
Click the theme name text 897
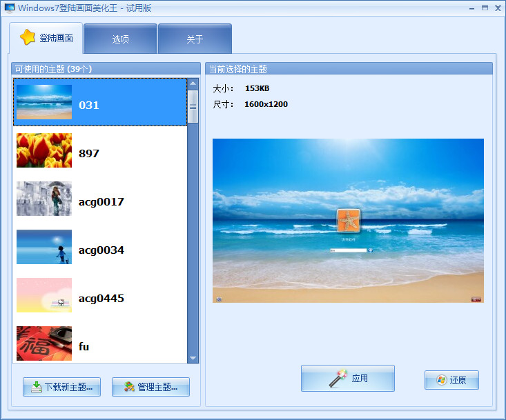coord(89,153)
